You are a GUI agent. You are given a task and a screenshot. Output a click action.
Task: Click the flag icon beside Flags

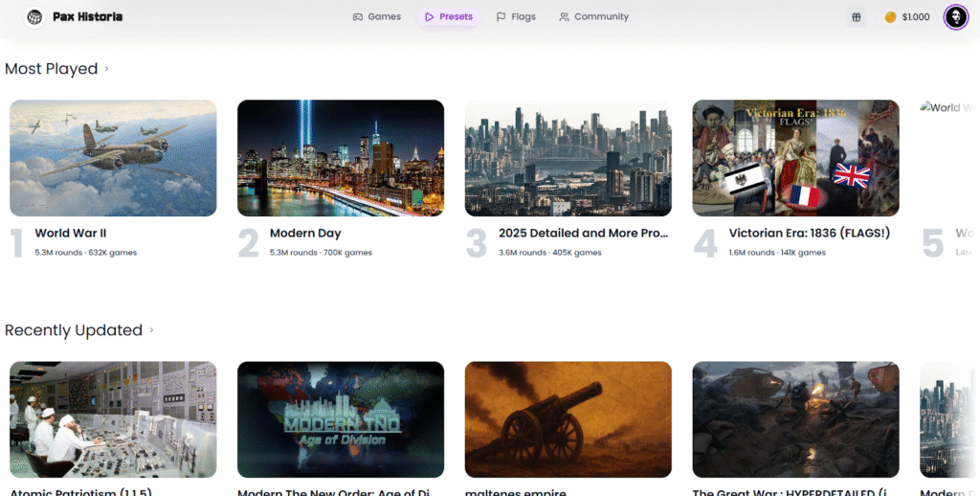[x=501, y=17]
